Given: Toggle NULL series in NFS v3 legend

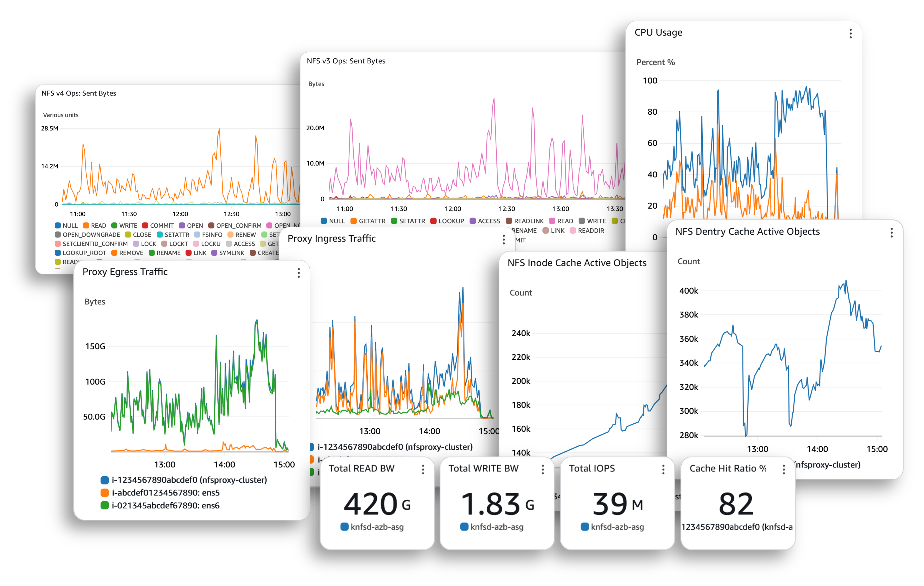Looking at the screenshot, I should coord(333,221).
